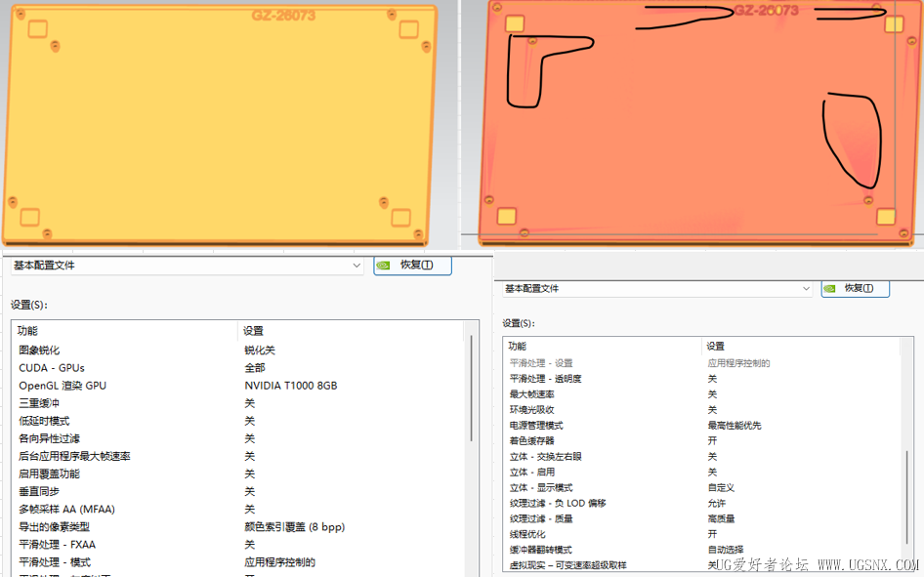Click the 自定义 value of 立体 - 显示模式
This screenshot has height=577, width=924.
pyautogui.click(x=721, y=487)
